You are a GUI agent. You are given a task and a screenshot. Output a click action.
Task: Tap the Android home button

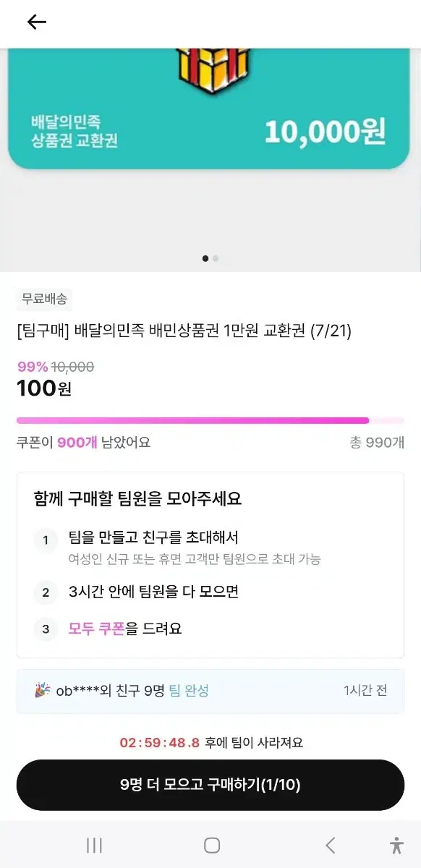pyautogui.click(x=212, y=845)
